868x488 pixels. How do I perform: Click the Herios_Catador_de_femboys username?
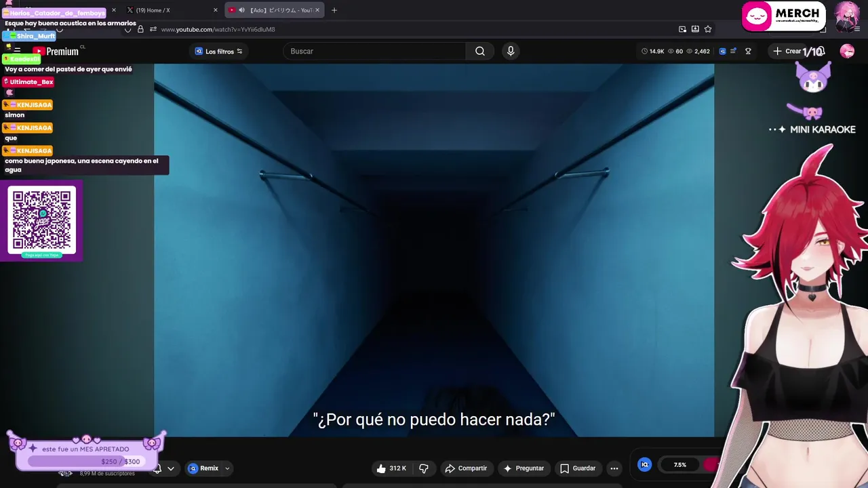click(x=54, y=13)
